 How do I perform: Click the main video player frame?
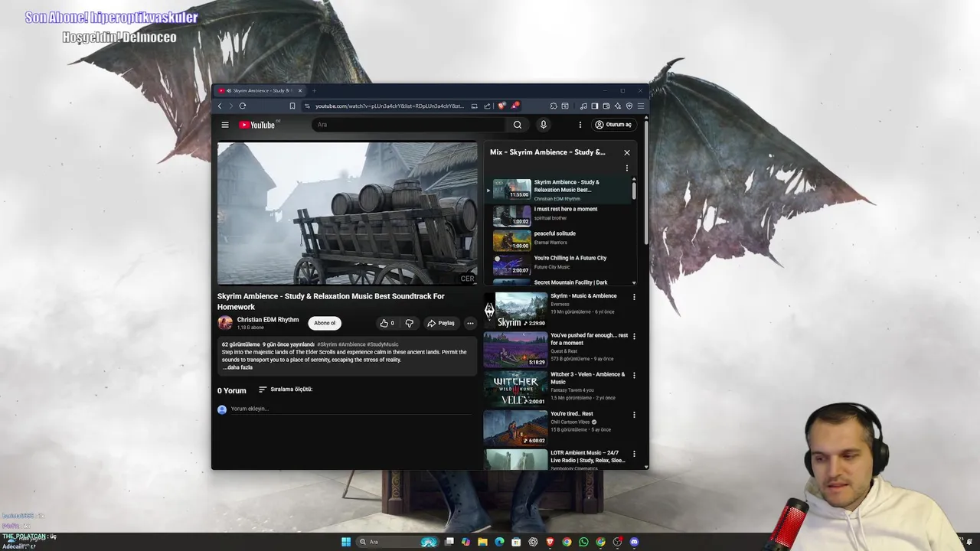[347, 214]
